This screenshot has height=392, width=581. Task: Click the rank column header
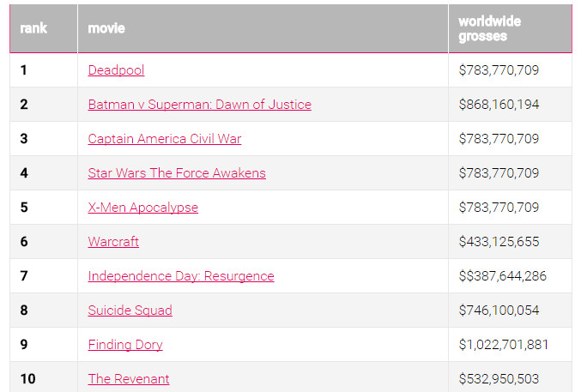tap(33, 28)
